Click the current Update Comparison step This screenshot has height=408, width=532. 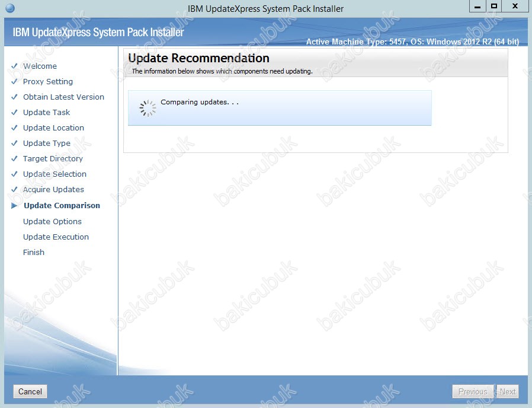click(x=62, y=206)
